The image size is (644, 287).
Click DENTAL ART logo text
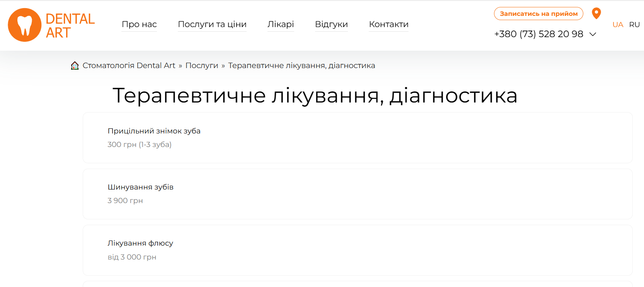click(70, 26)
